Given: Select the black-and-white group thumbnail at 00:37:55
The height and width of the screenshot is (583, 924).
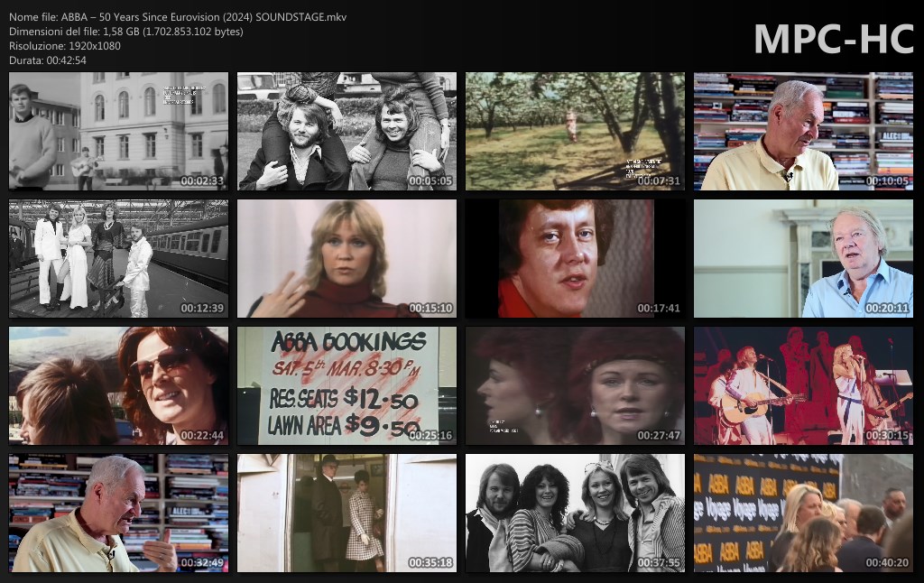Looking at the screenshot, I should 575,513.
